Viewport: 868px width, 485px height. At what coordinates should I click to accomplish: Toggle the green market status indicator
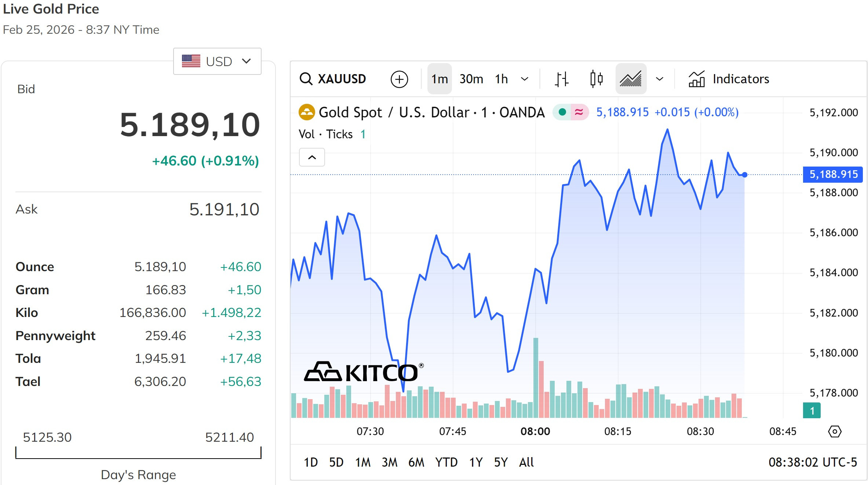(x=562, y=112)
